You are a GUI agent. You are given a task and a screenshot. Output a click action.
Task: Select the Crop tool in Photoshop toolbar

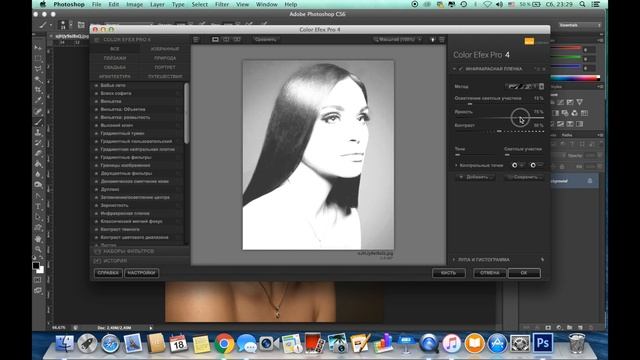38,90
